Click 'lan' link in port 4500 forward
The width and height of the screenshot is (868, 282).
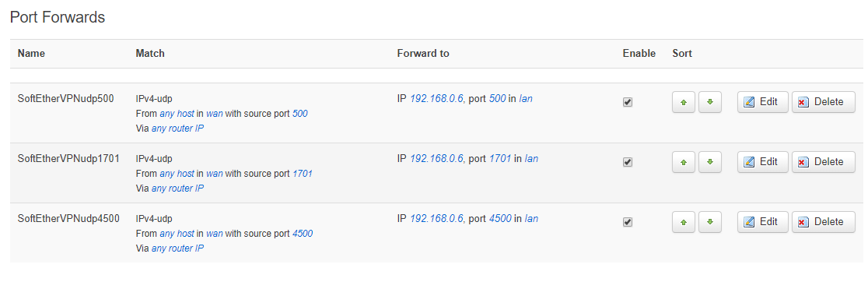coord(531,219)
